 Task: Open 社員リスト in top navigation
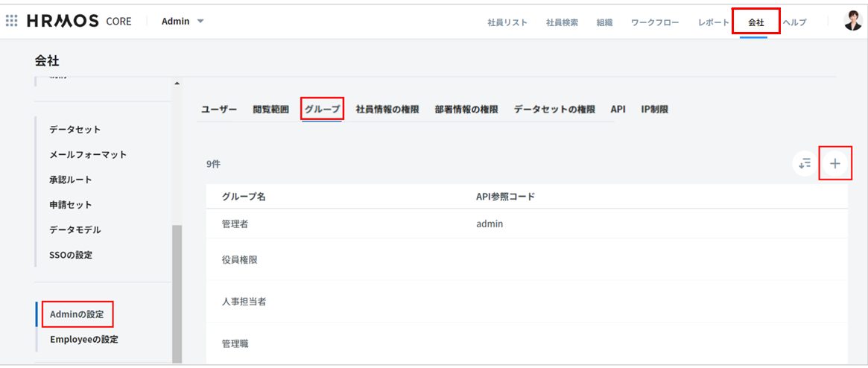point(507,22)
